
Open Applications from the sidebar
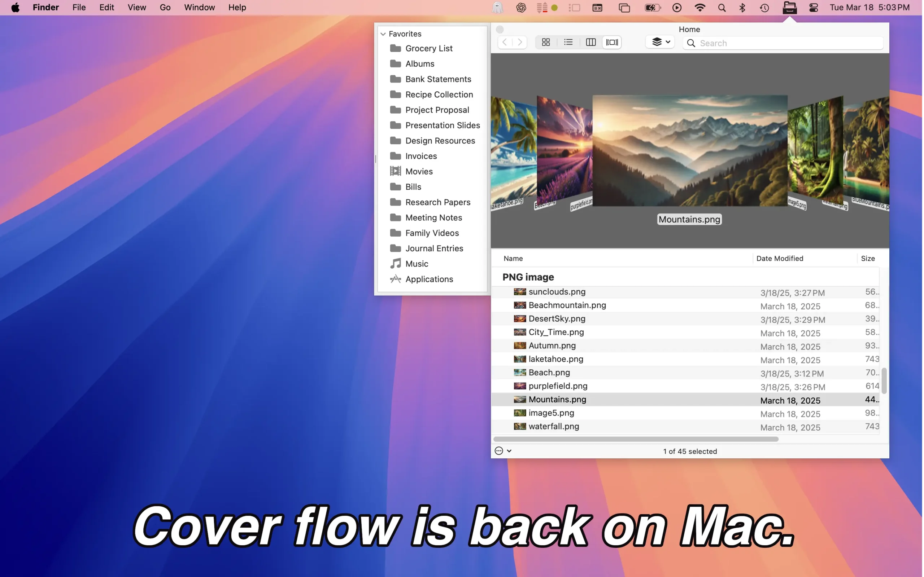click(x=429, y=279)
